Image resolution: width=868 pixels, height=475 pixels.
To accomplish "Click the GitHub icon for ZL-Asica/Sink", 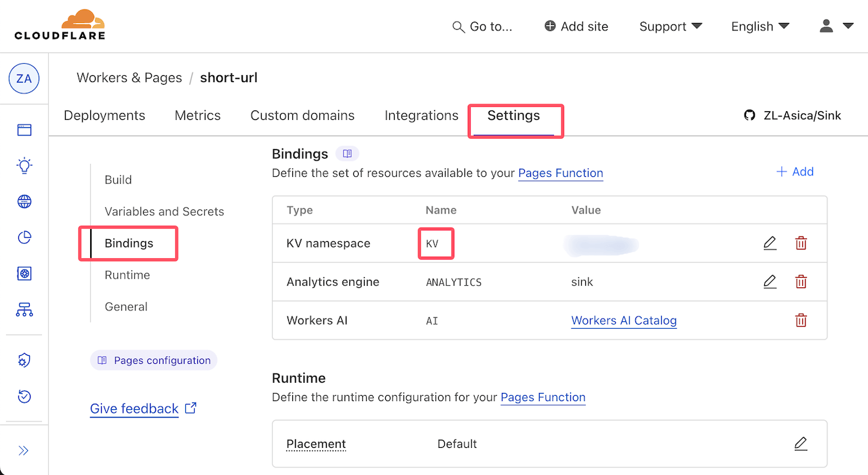I will click(749, 115).
